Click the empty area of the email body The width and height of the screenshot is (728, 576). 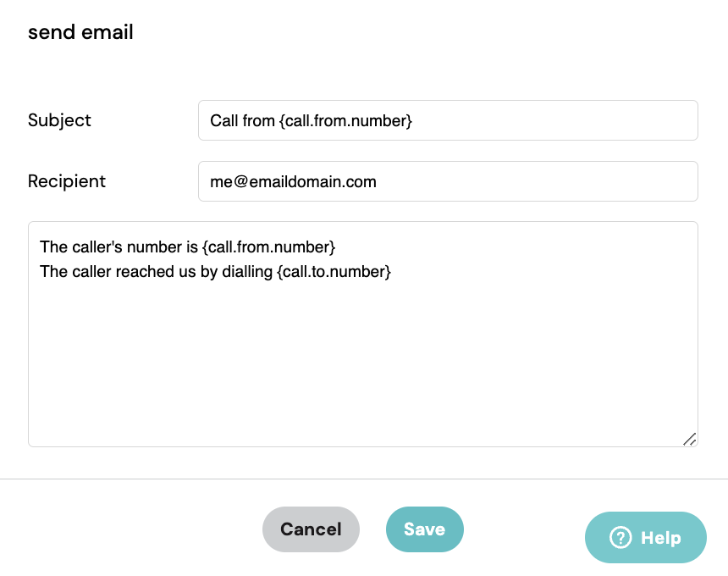(363, 363)
